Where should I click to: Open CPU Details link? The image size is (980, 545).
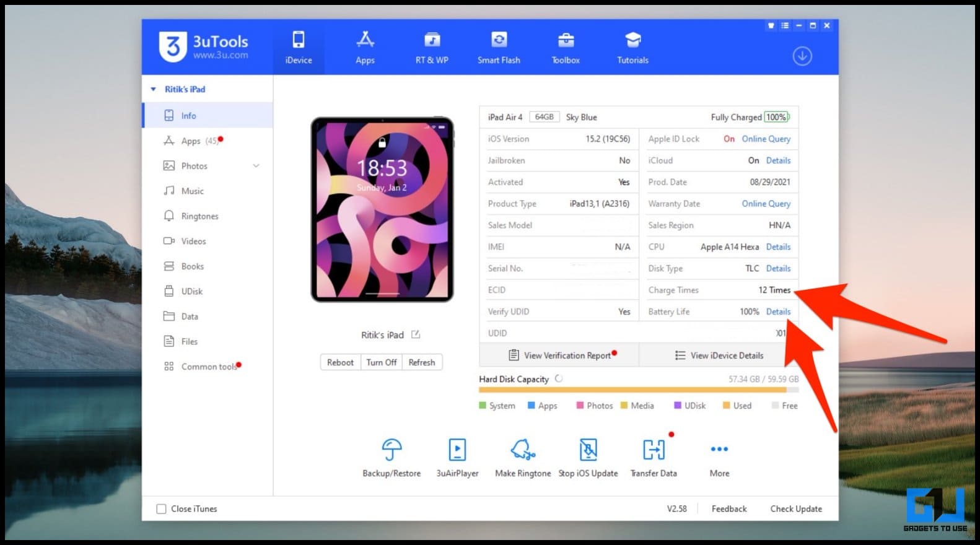point(778,246)
